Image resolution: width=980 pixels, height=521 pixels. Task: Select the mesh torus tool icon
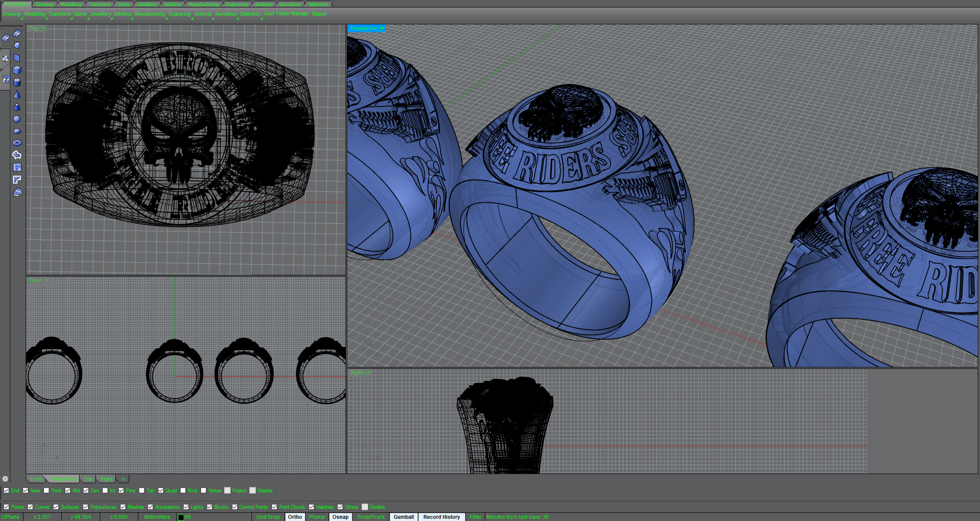17,143
